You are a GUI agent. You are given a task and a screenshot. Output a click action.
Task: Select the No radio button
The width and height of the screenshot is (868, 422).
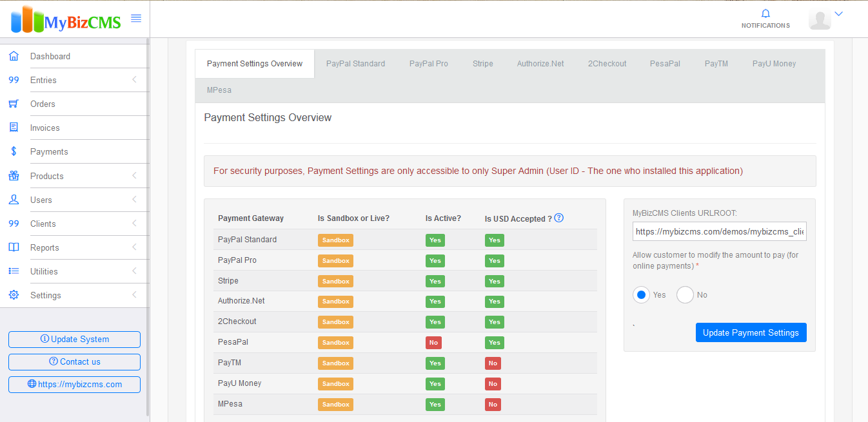pos(685,295)
